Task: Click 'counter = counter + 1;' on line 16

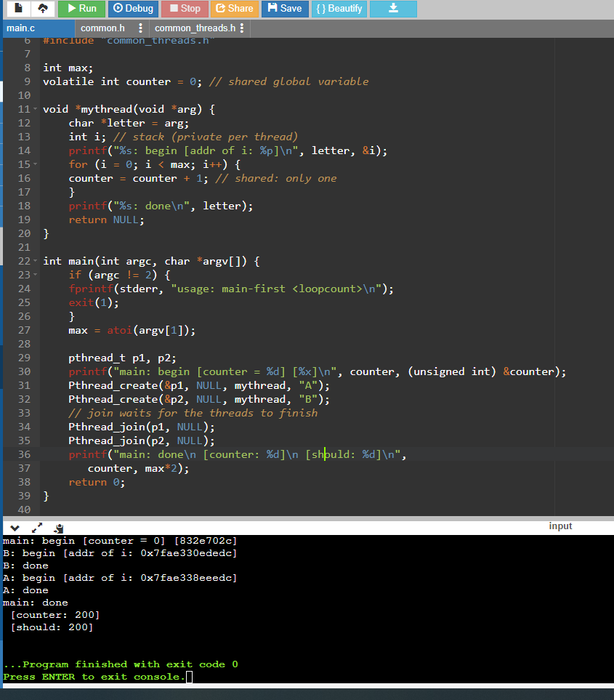Action: [x=138, y=178]
